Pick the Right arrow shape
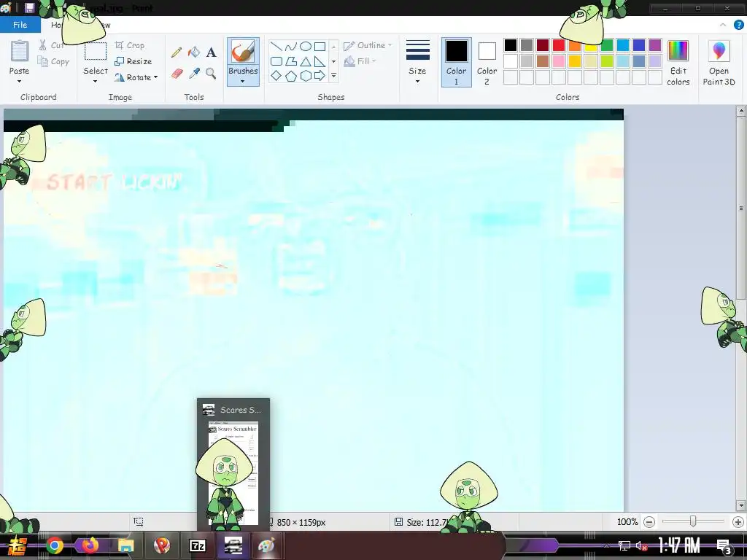The image size is (747, 560). 320,75
